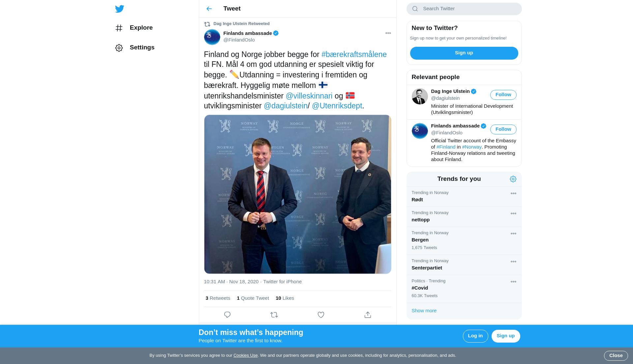Click Show more under trends
The height and width of the screenshot is (364, 633).
(x=424, y=311)
